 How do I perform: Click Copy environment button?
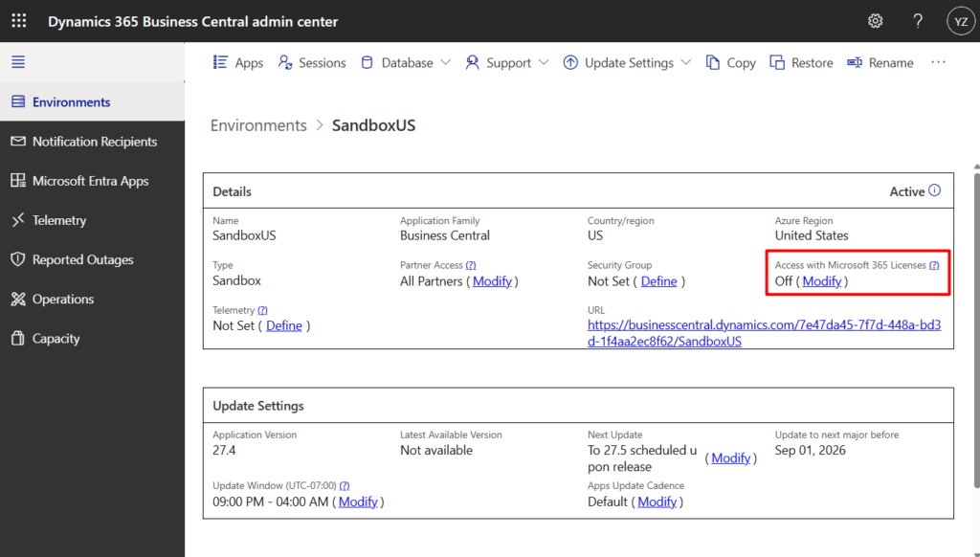pyautogui.click(x=730, y=62)
